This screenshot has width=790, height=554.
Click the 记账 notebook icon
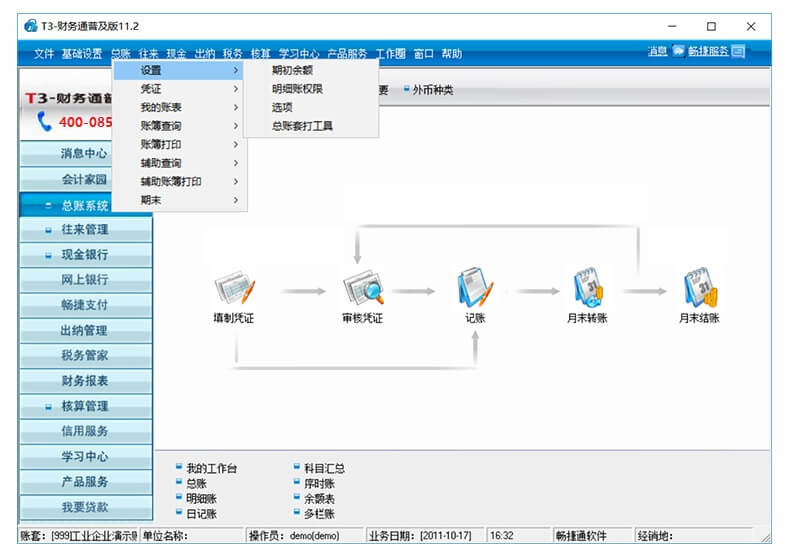pyautogui.click(x=475, y=289)
